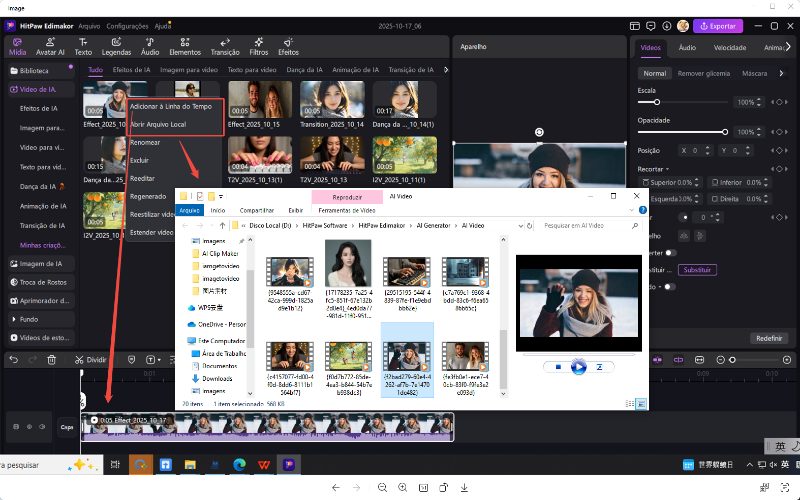Click the Microsoft Edge taskbar icon
The width and height of the screenshot is (800, 500).
[239, 465]
